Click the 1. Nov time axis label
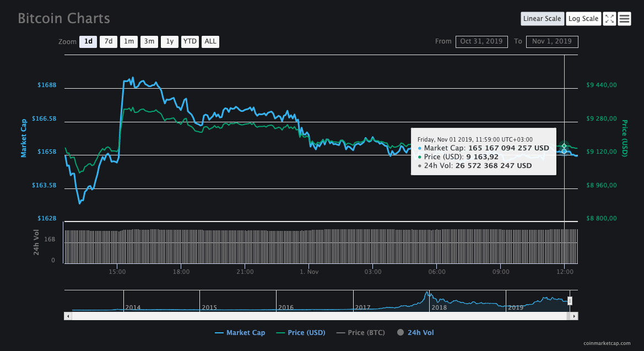The height and width of the screenshot is (351, 644). click(x=309, y=272)
